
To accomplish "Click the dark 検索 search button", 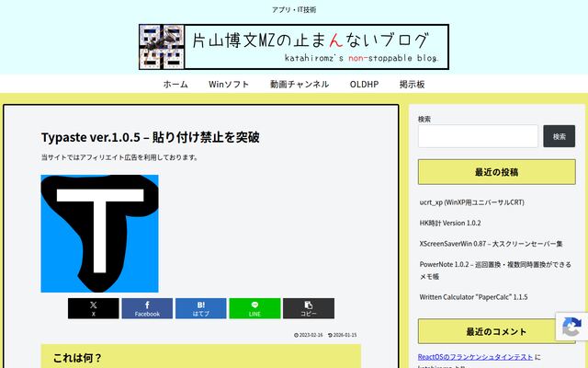I will [x=560, y=136].
